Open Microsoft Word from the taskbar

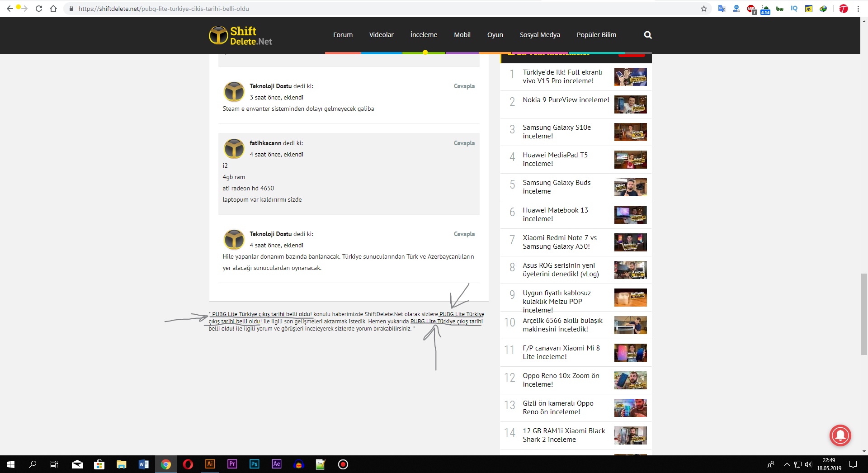[144, 464]
